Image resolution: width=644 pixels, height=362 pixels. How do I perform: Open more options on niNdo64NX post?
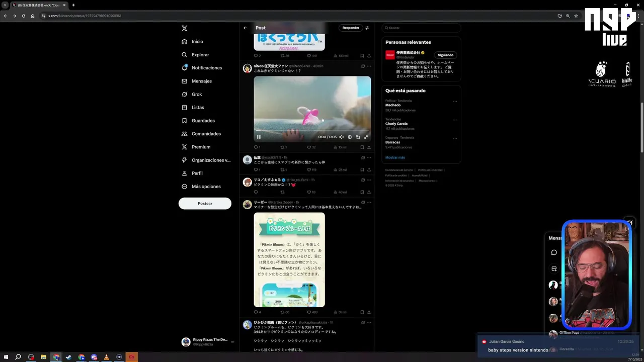(369, 66)
